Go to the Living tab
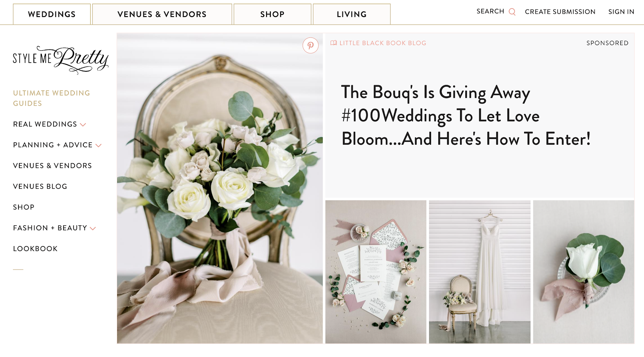Screen dimensions: 644x357 pos(351,14)
